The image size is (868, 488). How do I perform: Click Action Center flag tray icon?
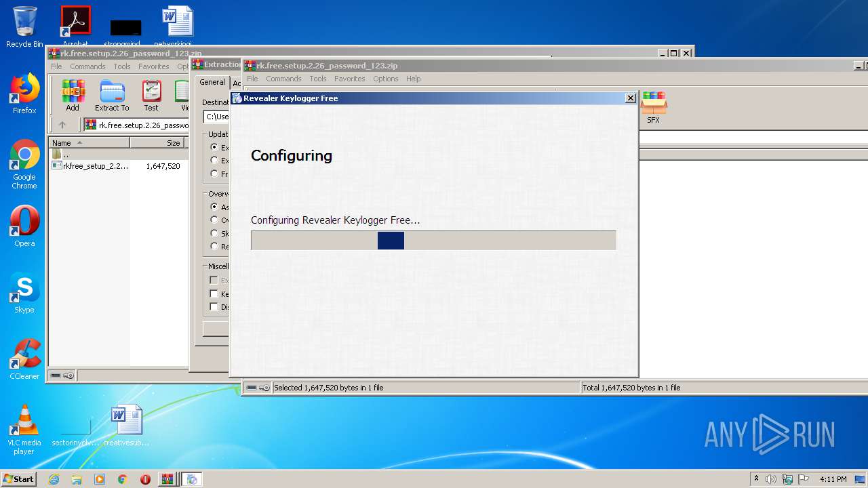[804, 479]
